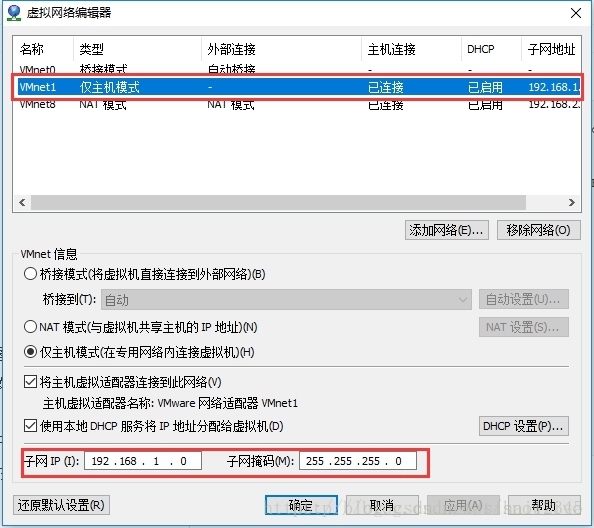Click 移除网络(O) button

pyautogui.click(x=538, y=230)
